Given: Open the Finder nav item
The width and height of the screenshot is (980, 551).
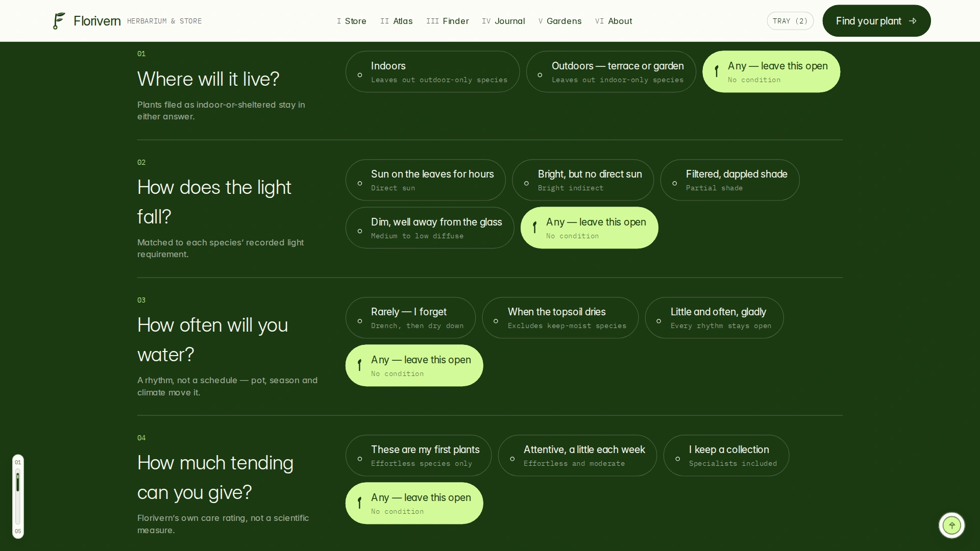Looking at the screenshot, I should (448, 21).
